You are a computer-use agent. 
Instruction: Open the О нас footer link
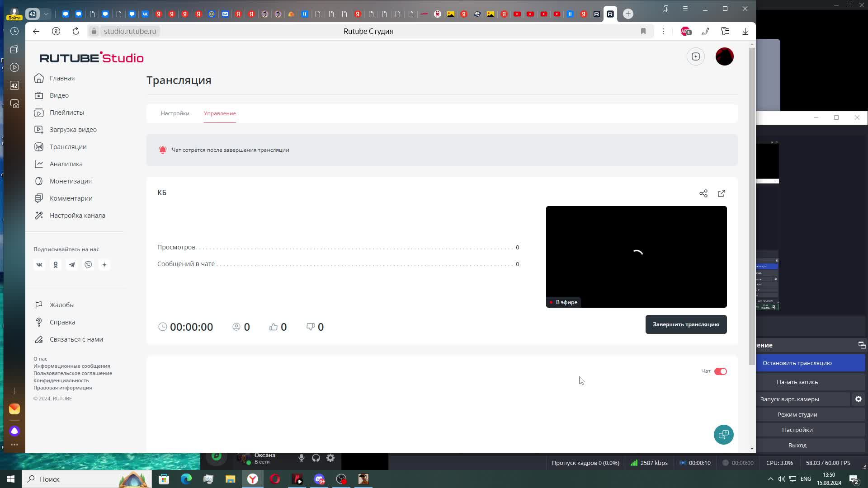point(40,359)
